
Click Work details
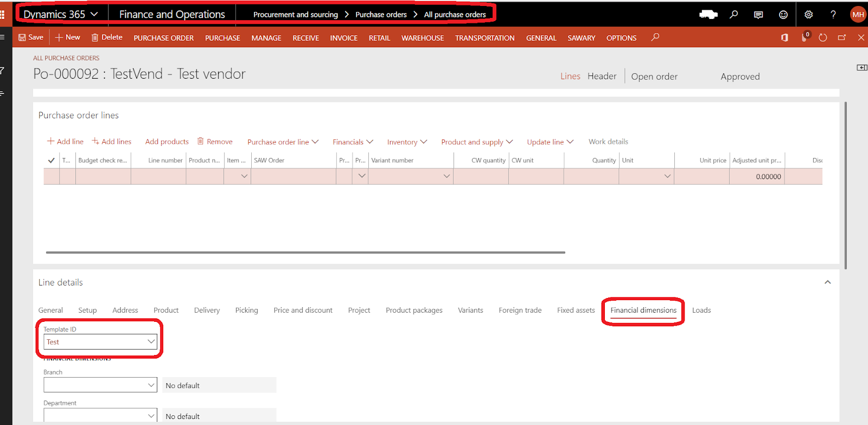click(608, 142)
